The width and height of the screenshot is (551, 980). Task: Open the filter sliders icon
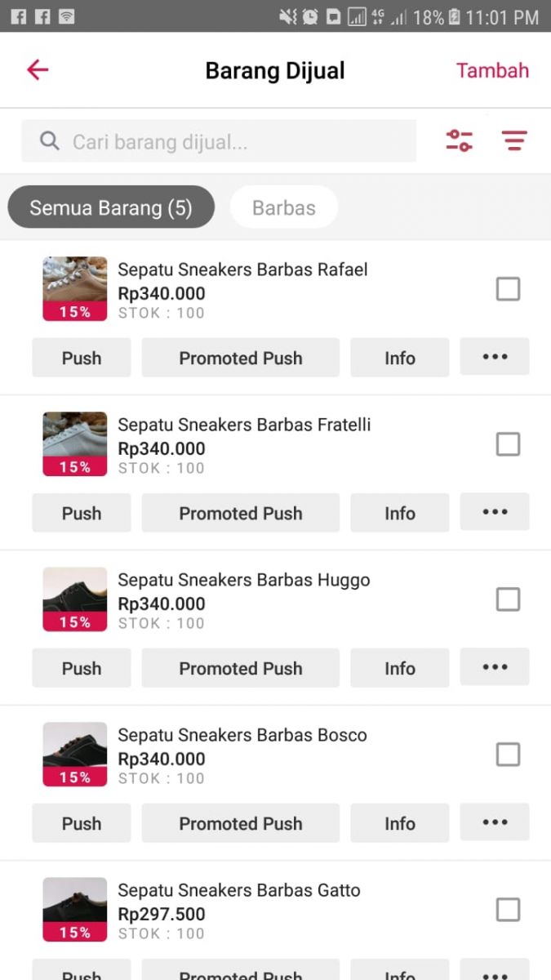tap(459, 140)
